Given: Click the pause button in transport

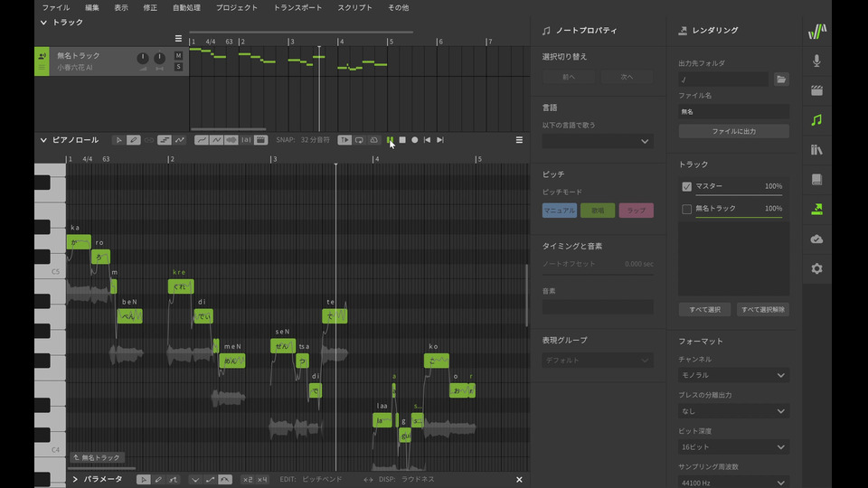Looking at the screenshot, I should pyautogui.click(x=390, y=140).
